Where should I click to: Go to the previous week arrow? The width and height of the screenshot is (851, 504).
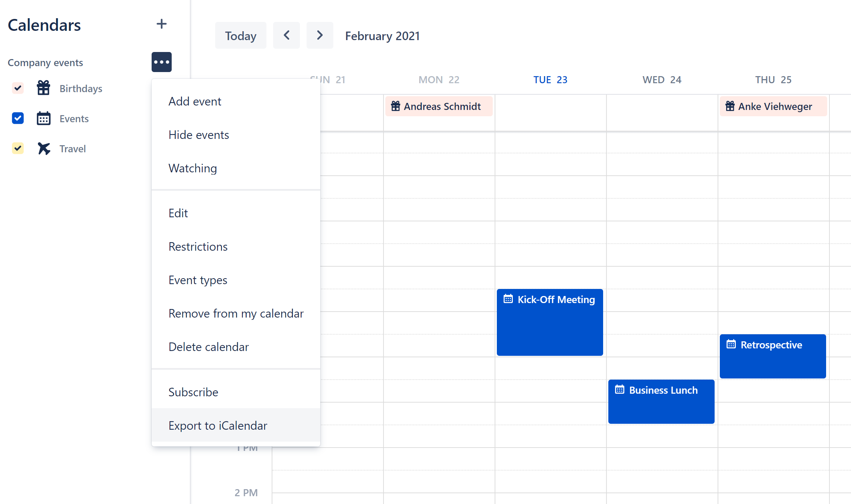click(x=286, y=35)
